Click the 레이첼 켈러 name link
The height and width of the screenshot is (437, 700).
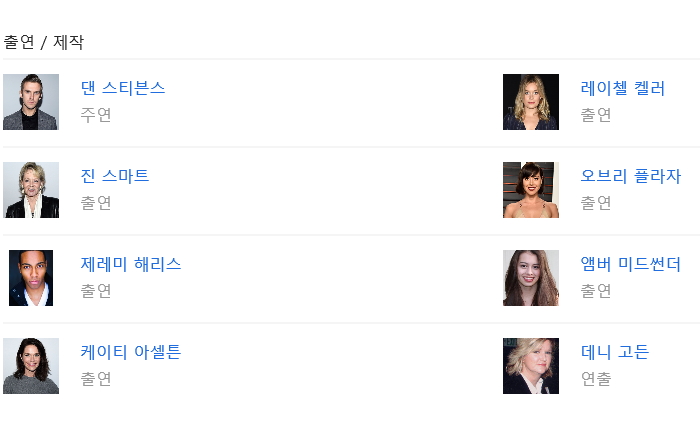click(623, 88)
